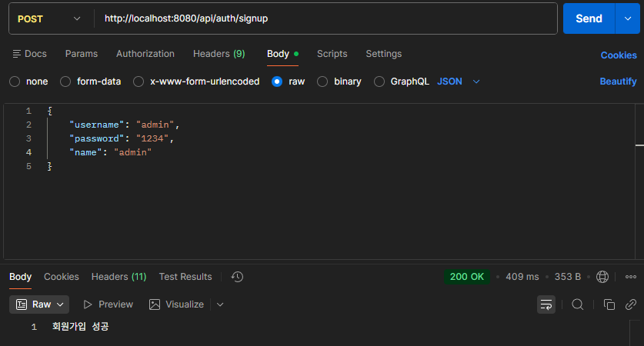Viewport: 644px width, 346px height.
Task: Switch to the Preview view
Action: click(108, 304)
